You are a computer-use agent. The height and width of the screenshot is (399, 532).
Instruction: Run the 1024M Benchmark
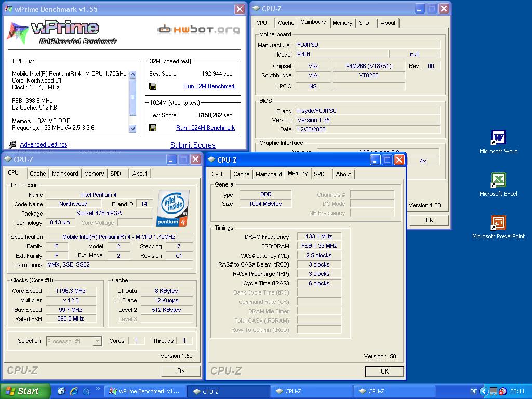[x=205, y=128]
